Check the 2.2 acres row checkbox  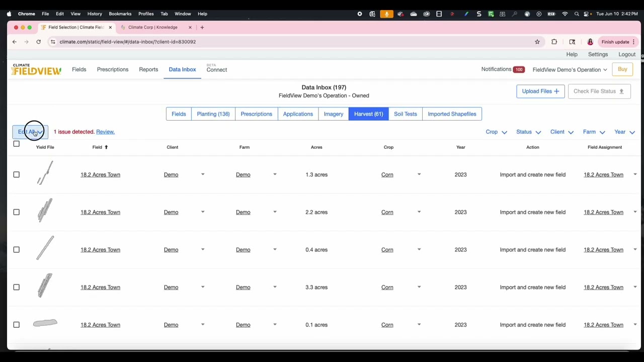click(x=16, y=212)
